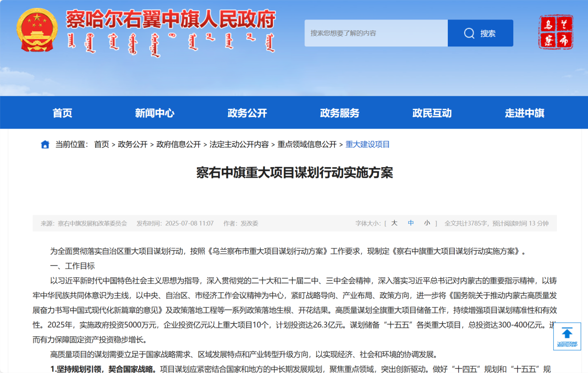This screenshot has height=373, width=588.
Task: Open the 政民互动 navigation menu
Action: coord(432,112)
